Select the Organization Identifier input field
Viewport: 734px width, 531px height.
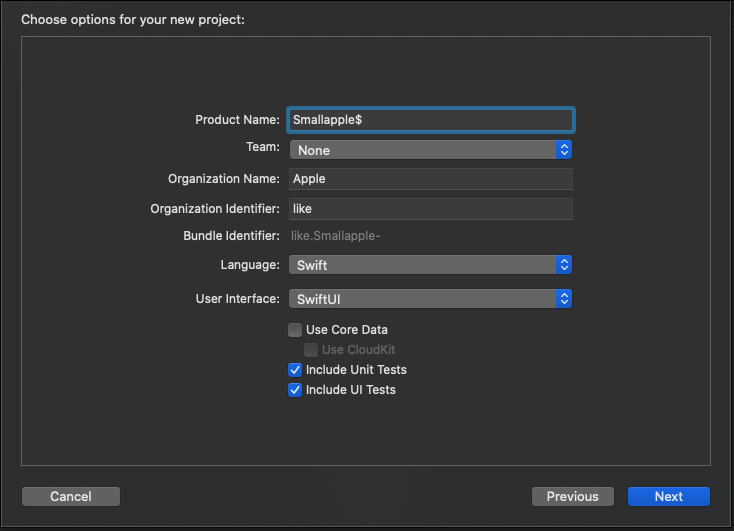coord(430,209)
